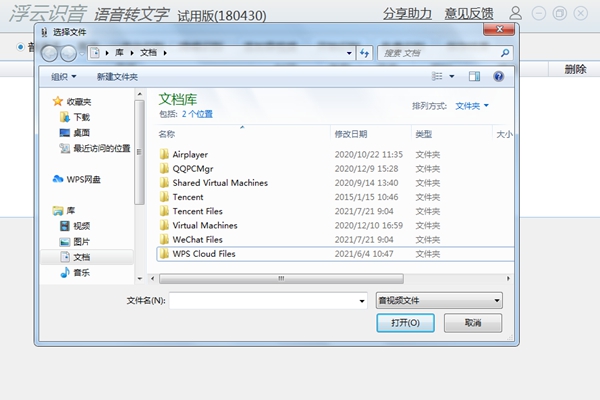This screenshot has height=400, width=600.
Task: Open help with the blue question icon
Action: 498,77
